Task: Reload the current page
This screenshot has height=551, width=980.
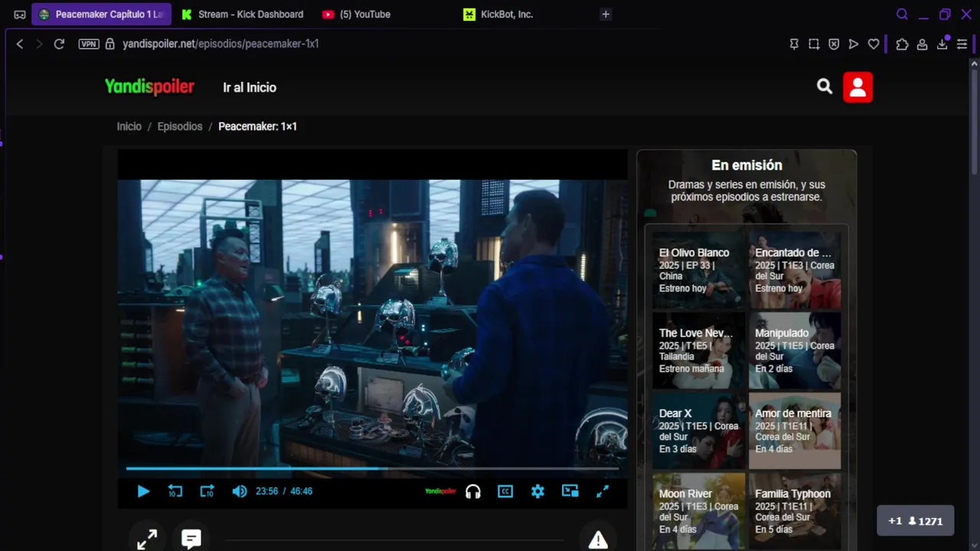Action: coord(59,44)
